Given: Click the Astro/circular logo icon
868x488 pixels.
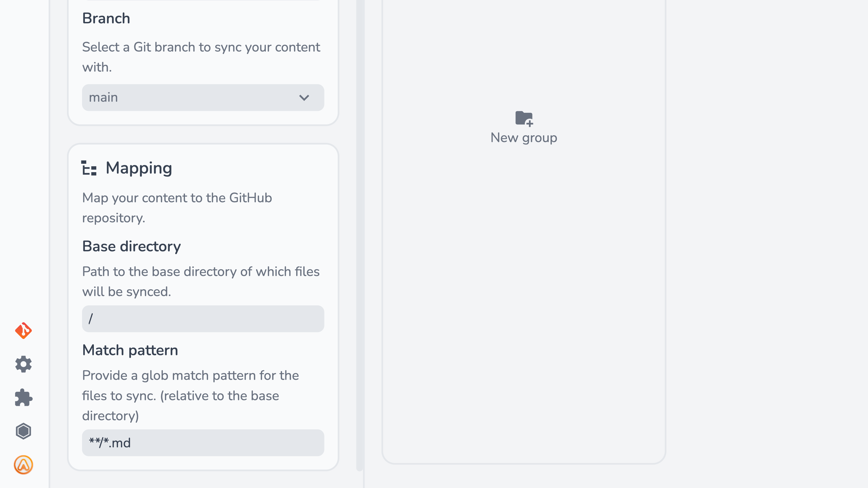Looking at the screenshot, I should pos(24,465).
